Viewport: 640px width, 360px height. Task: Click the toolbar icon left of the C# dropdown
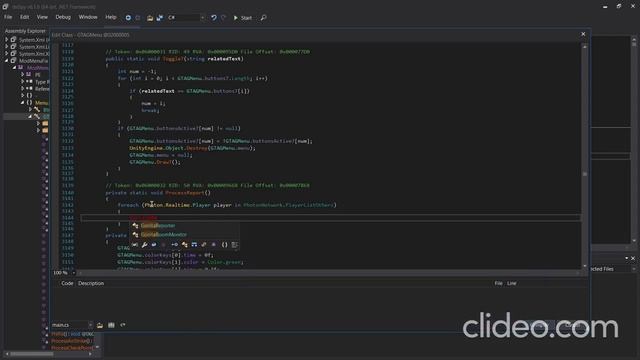coord(160,18)
